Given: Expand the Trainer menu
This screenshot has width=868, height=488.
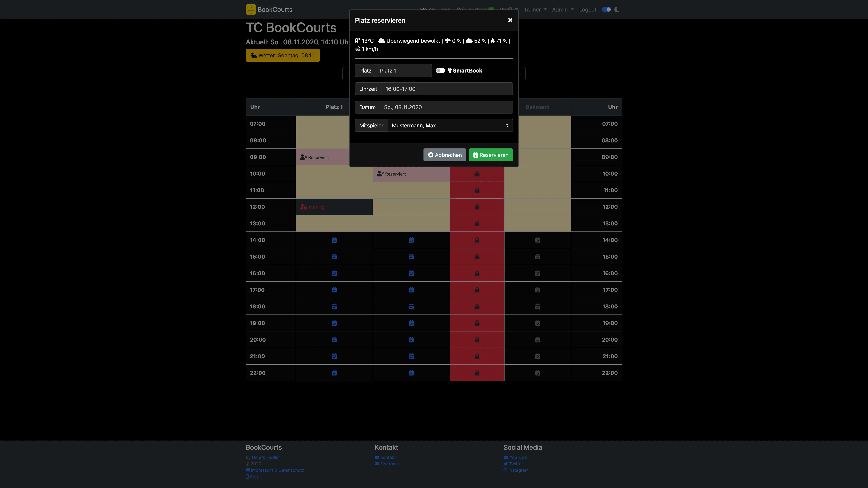Looking at the screenshot, I should click(535, 10).
